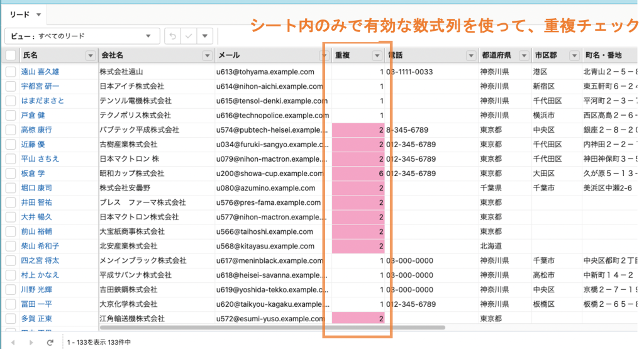This screenshot has width=644, height=349.
Task: Select the リード tab
Action: click(x=20, y=14)
